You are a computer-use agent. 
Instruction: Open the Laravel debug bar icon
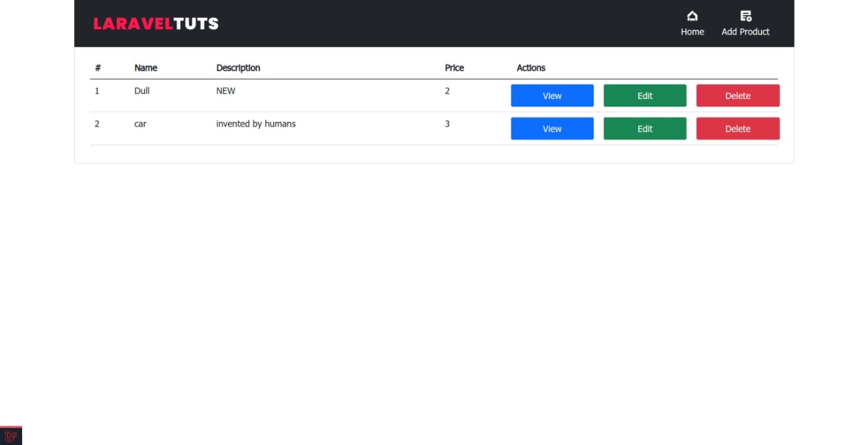10,436
